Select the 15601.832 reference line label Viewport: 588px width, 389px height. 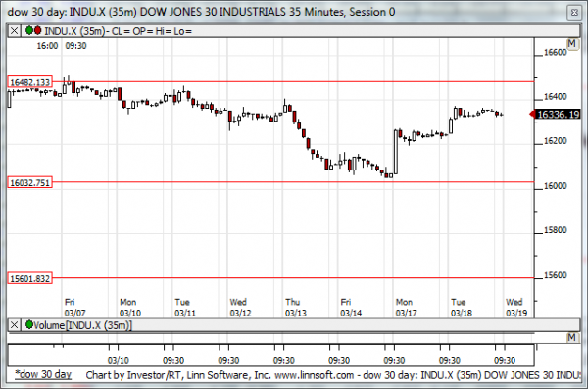click(30, 278)
